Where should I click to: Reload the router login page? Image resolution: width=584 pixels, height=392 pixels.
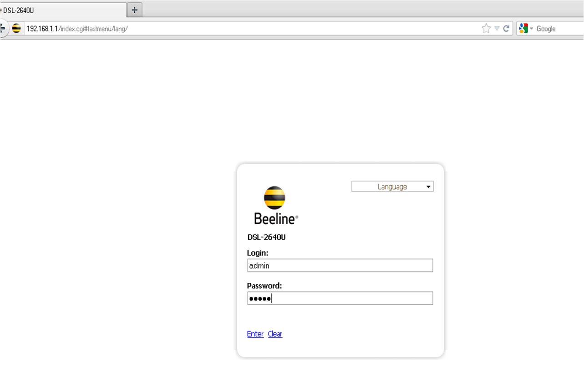pos(506,29)
